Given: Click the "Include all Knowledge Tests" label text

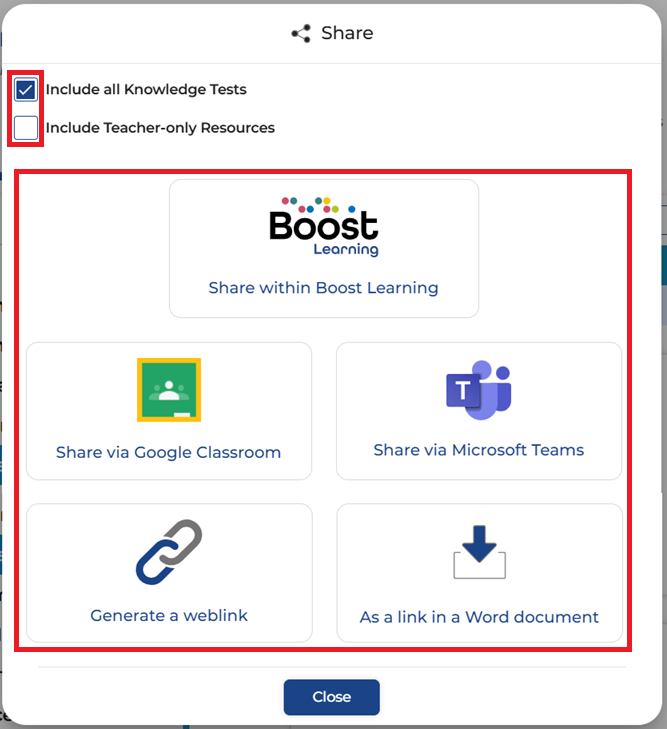Looking at the screenshot, I should 146,90.
